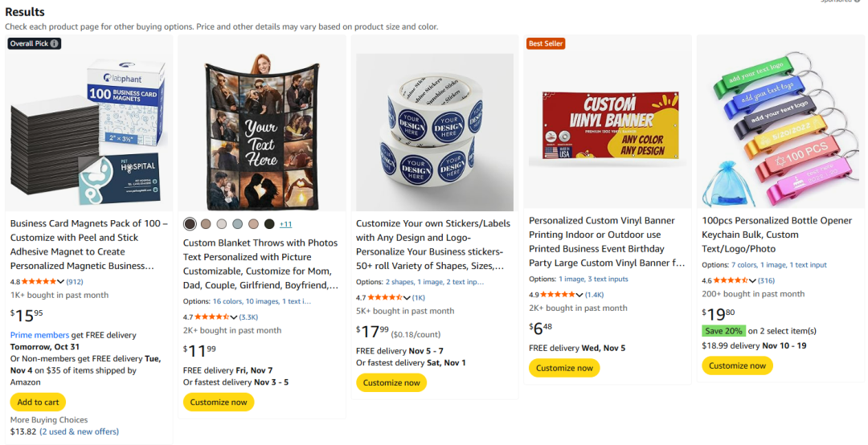Click the star rating of the bottle opener keychains
The image size is (868, 445).
coord(731,280)
